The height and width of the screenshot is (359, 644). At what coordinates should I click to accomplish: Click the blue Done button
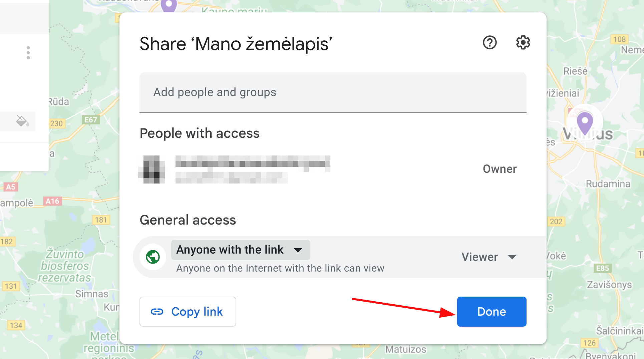492,312
